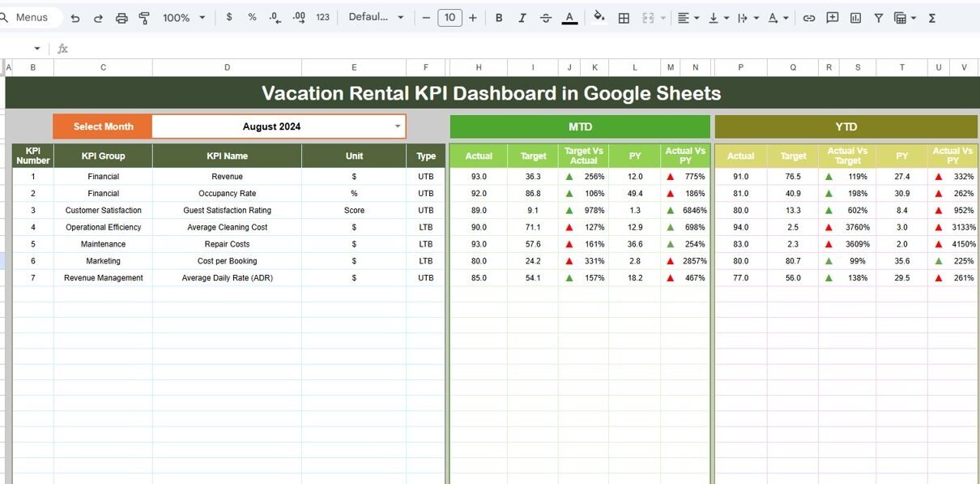Expand the Select Month dropdown showing August 2024
Image resolution: width=980 pixels, height=484 pixels.
(x=397, y=126)
